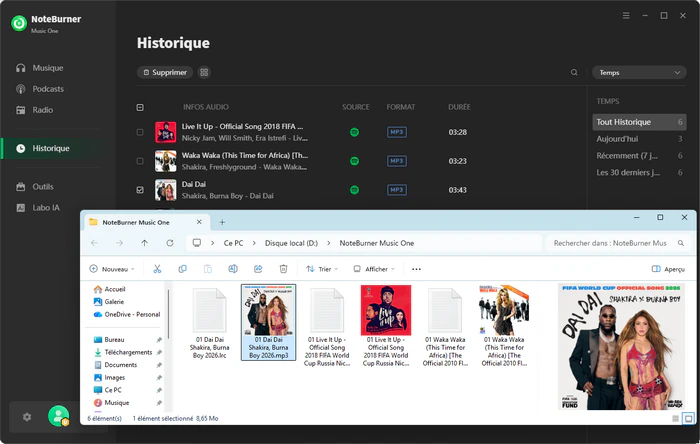This screenshot has width=700, height=444.
Task: Click the NoteBurner logo
Action: pyautogui.click(x=19, y=23)
